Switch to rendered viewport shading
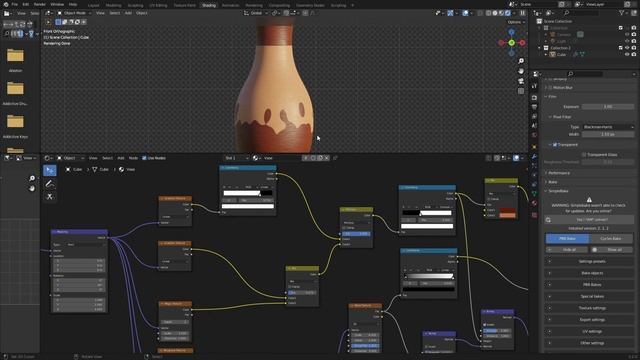The image size is (640, 360). coord(508,13)
